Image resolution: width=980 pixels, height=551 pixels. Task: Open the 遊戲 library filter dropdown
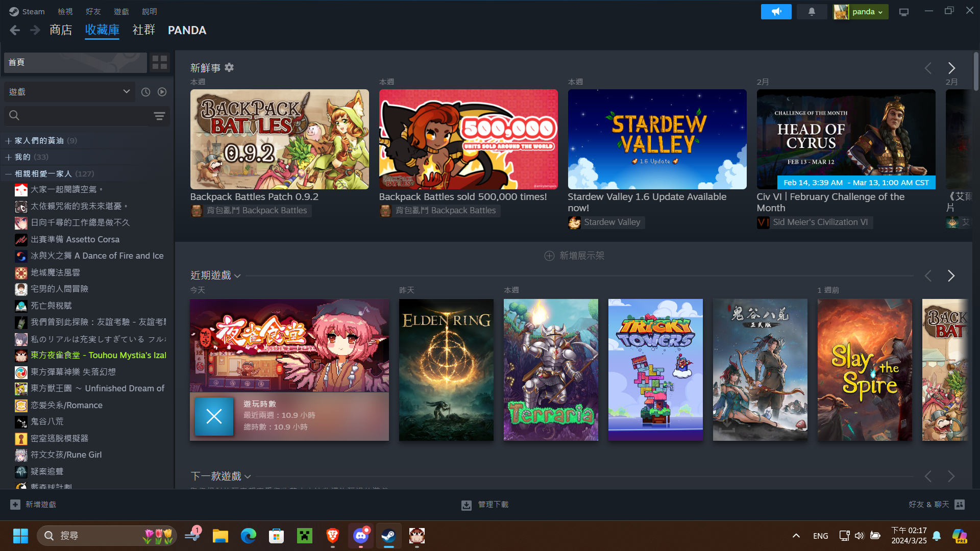click(69, 92)
